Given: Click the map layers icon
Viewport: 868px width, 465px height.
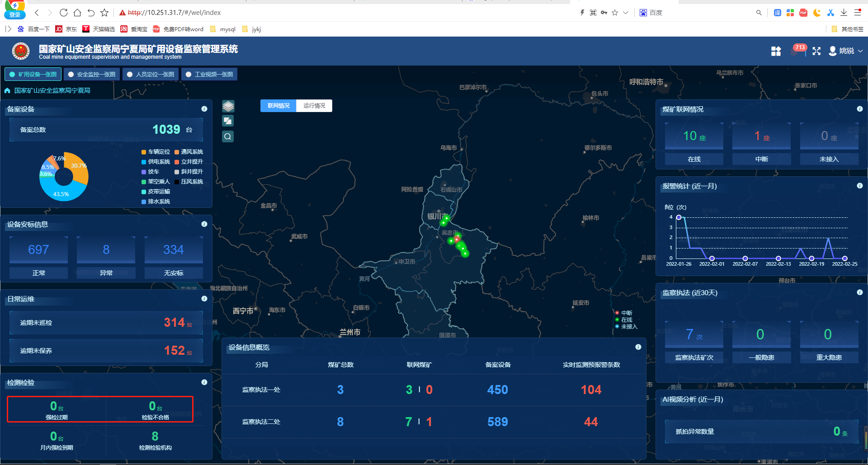Looking at the screenshot, I should [x=228, y=106].
